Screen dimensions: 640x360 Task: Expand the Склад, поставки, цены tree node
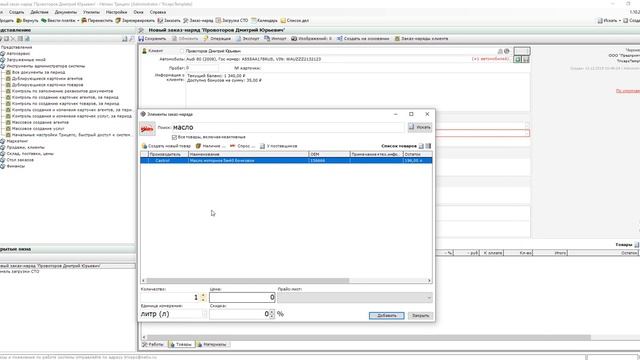coord(2,154)
